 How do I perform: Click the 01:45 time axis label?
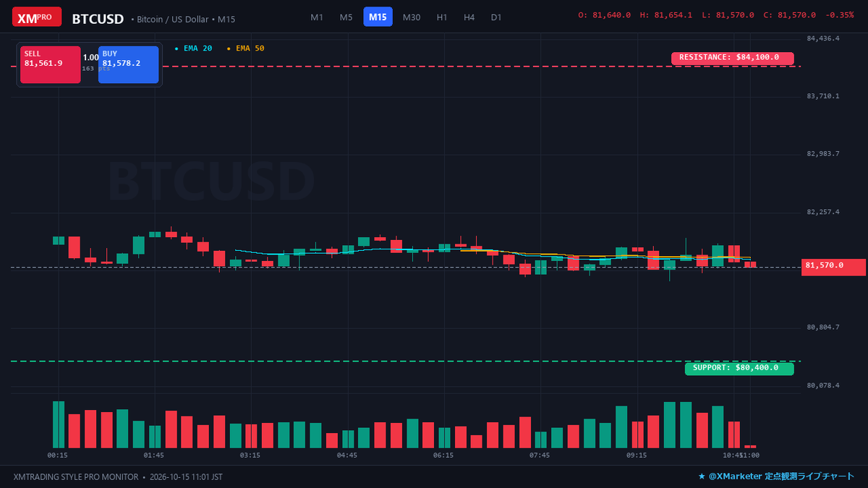[x=153, y=455]
